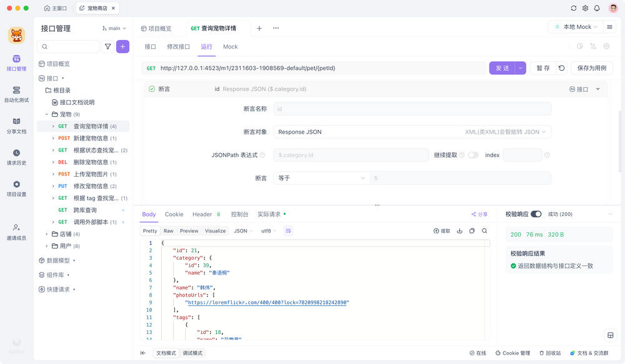The image size is (625, 364).
Task: Click the 发送 send button
Action: point(502,68)
